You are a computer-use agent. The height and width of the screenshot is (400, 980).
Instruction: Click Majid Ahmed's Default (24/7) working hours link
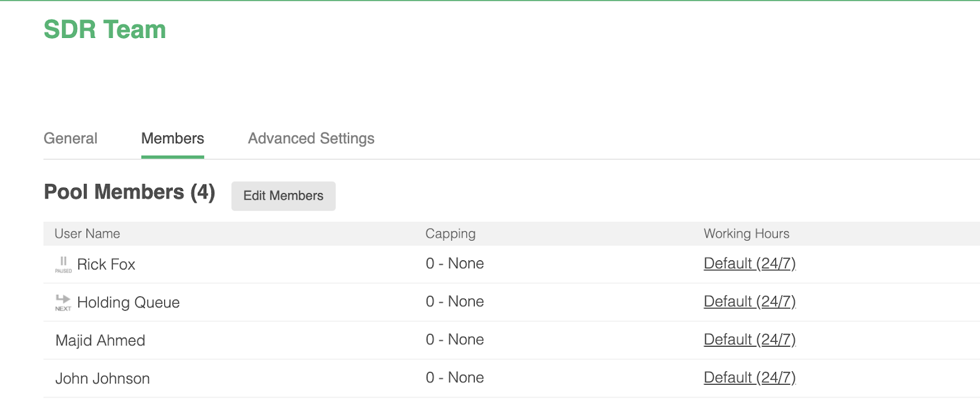point(749,339)
